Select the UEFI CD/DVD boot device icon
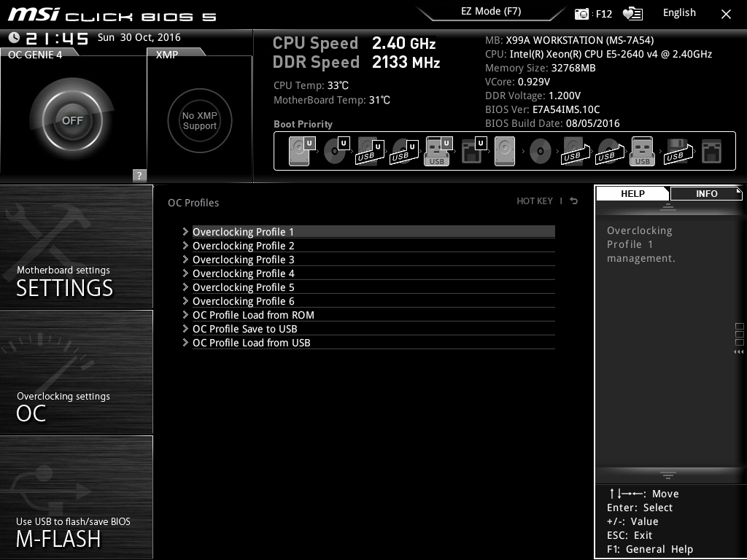This screenshot has width=747, height=560. [x=336, y=151]
